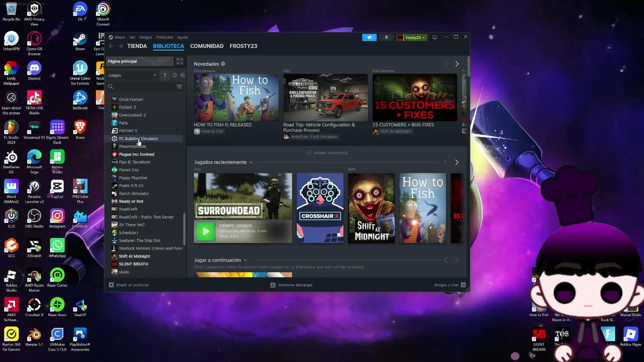Open the library advanced filter options icon
Screen dimensions: 644x362
pos(179,87)
